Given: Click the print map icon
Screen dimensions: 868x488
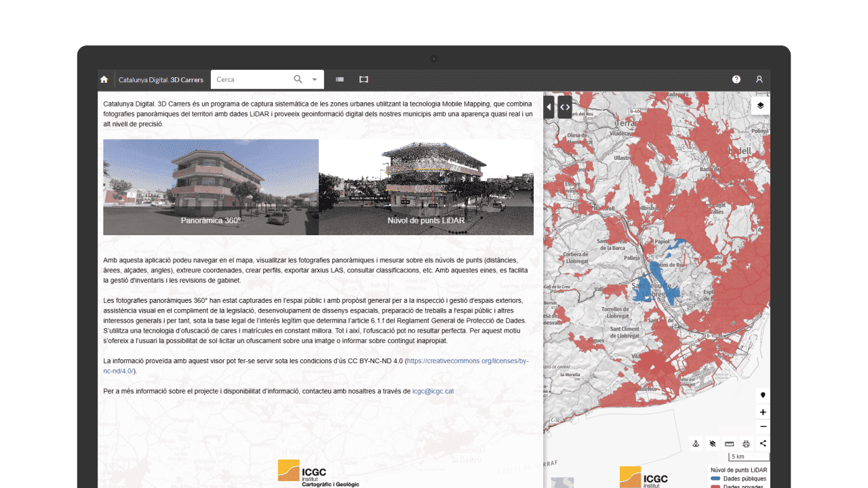Looking at the screenshot, I should (746, 444).
